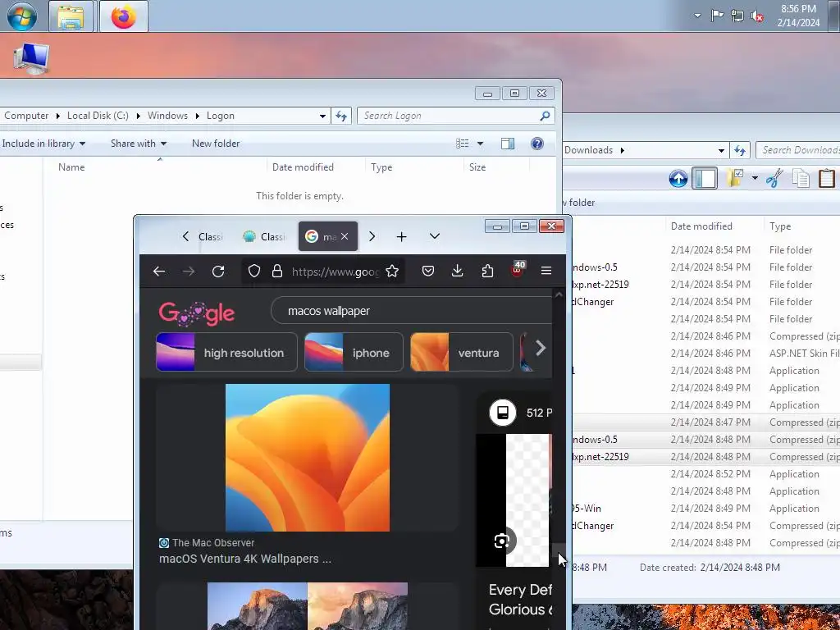840x630 pixels.
Task: Open the Include in library menu
Action: coord(43,144)
